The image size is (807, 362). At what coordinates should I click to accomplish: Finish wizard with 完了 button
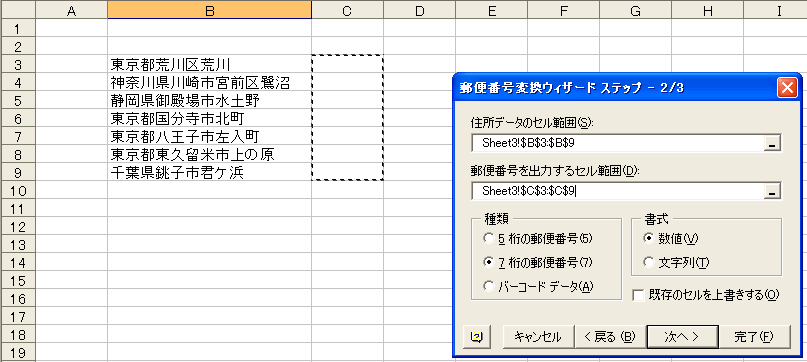click(x=754, y=337)
